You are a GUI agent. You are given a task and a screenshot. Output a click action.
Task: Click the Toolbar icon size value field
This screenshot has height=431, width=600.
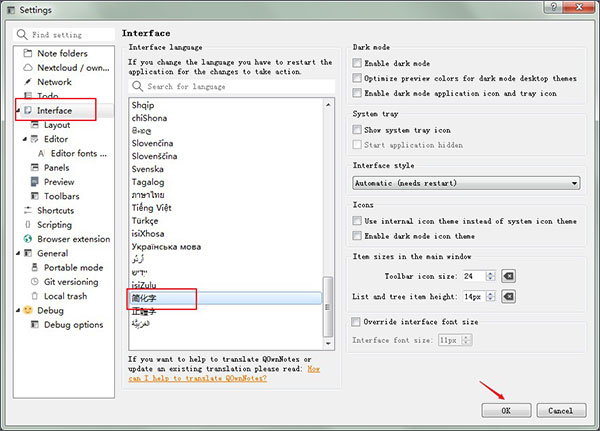pos(474,276)
